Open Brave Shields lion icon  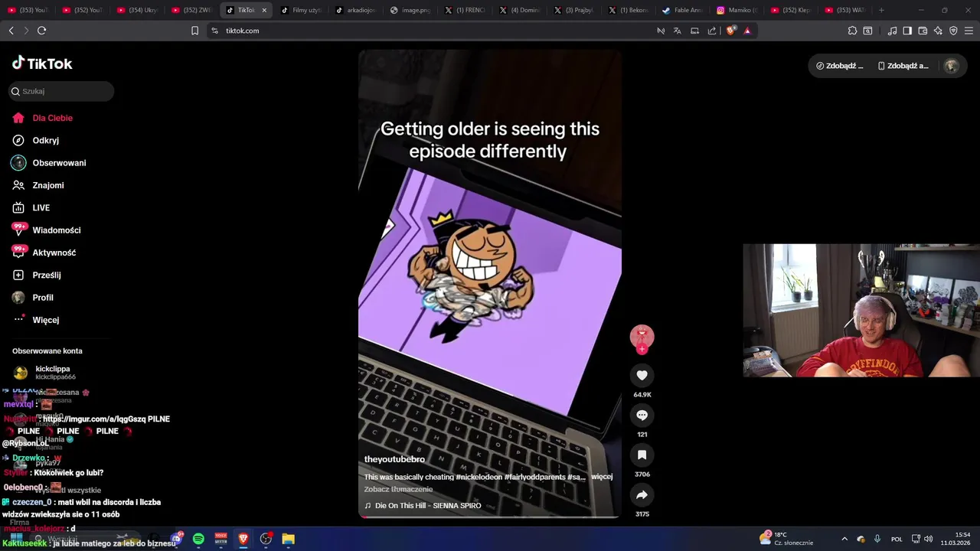coord(730,31)
